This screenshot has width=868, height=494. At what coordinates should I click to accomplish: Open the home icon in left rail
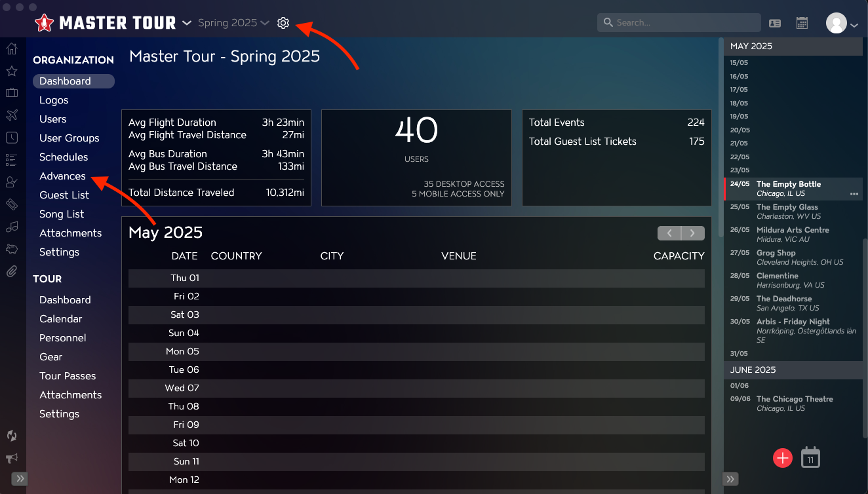(11, 48)
